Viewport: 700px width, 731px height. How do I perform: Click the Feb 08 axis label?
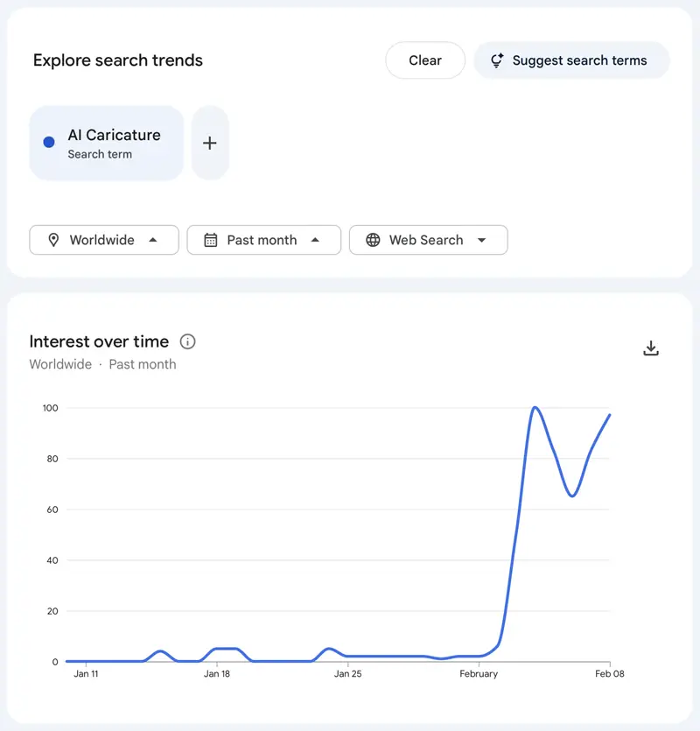[x=609, y=674]
